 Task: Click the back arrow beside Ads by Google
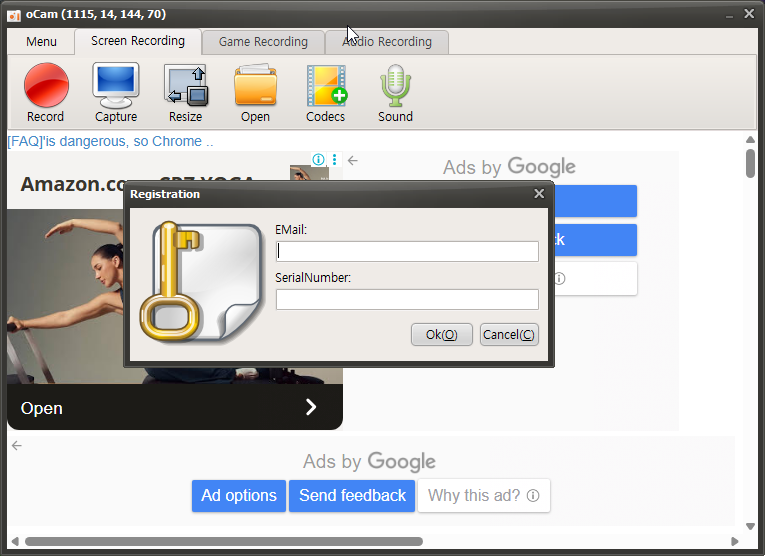click(x=352, y=160)
